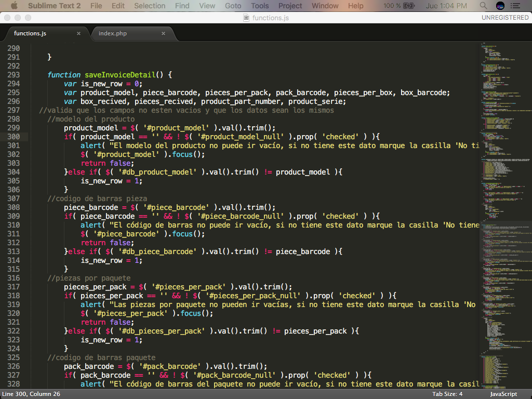Close the index.php tab
532x399 pixels.
[163, 33]
